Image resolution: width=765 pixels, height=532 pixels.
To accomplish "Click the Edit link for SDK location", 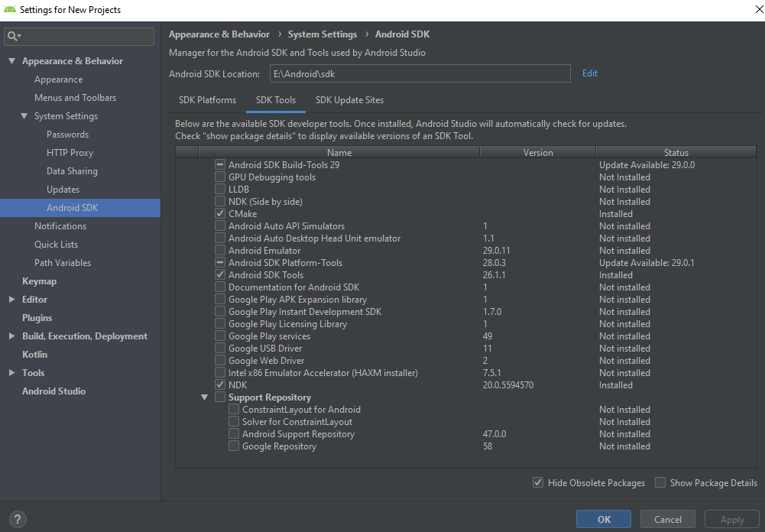I will click(x=589, y=73).
